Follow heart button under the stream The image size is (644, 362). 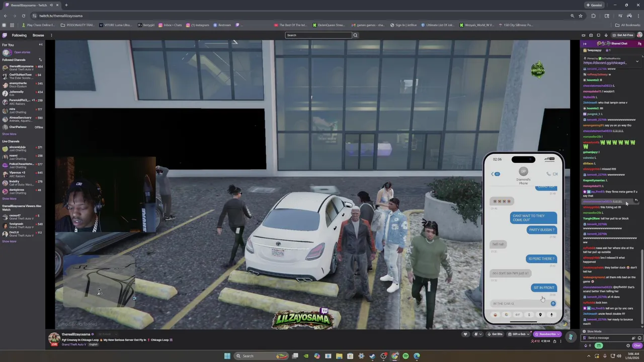click(x=465, y=334)
